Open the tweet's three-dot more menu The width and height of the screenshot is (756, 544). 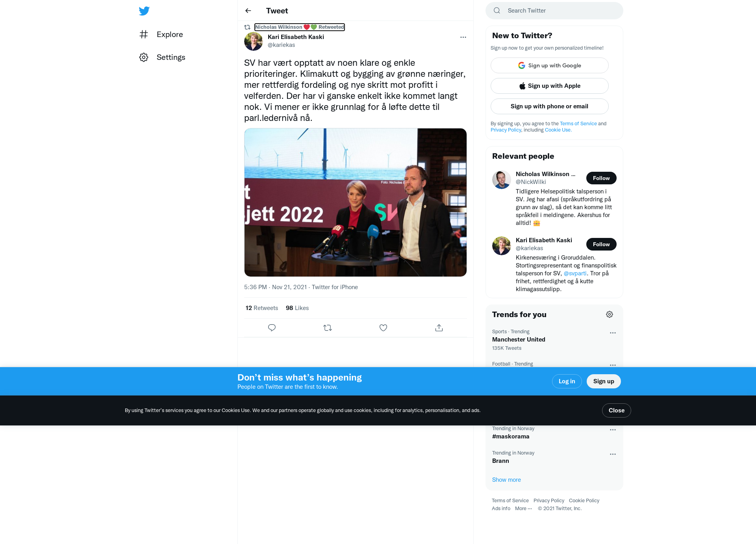coord(463,37)
